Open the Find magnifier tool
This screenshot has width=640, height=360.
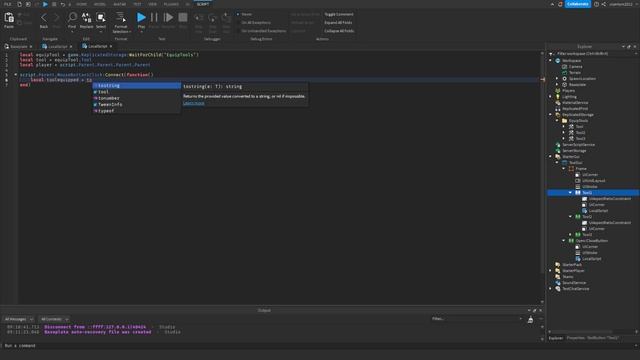point(72,17)
